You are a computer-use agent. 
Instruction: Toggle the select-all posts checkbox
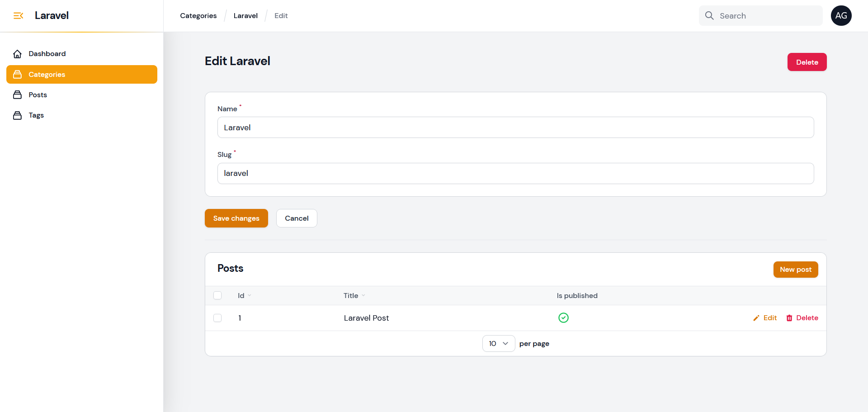pos(217,295)
